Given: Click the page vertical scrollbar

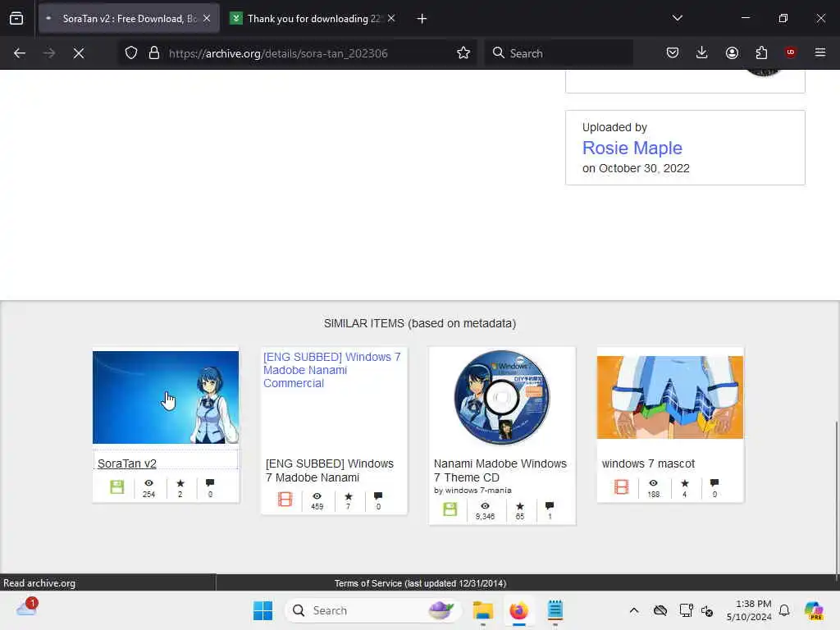Looking at the screenshot, I should (x=836, y=500).
